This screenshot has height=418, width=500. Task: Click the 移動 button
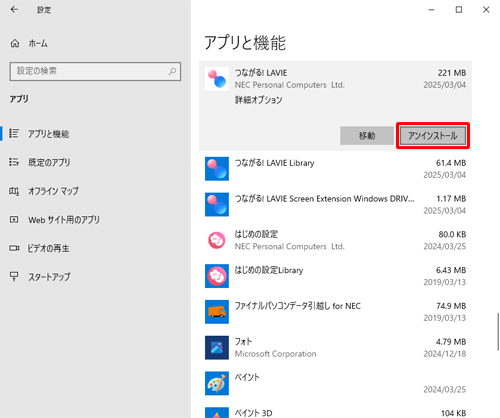(367, 136)
